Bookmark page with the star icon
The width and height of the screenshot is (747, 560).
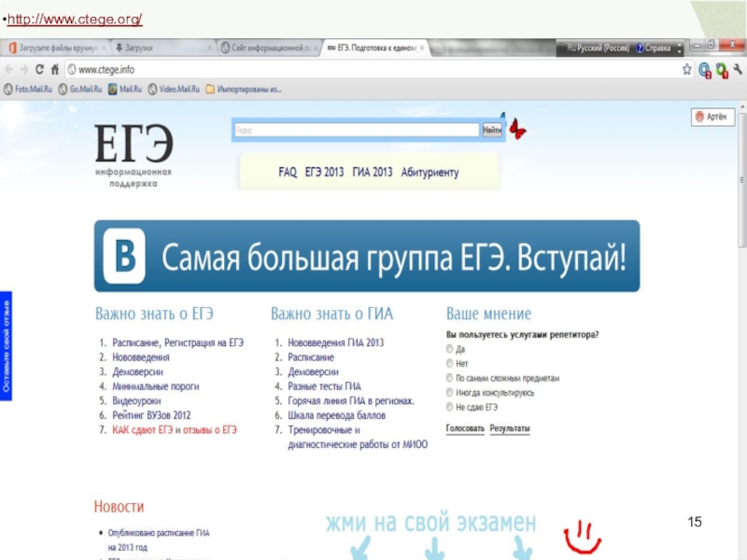click(686, 69)
